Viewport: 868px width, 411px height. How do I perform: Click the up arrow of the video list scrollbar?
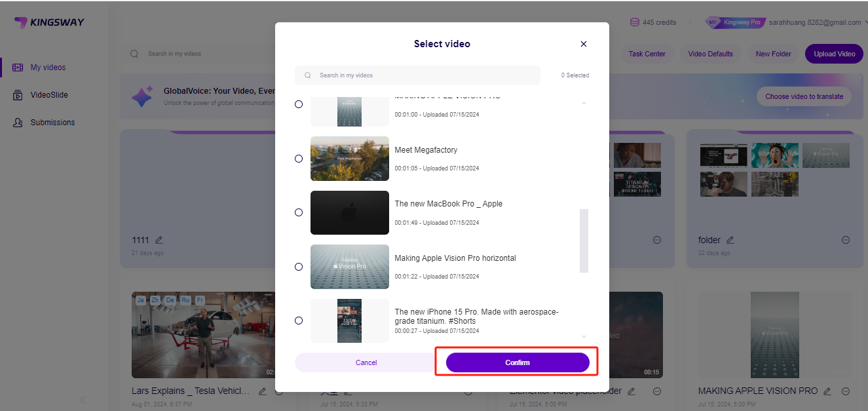(x=584, y=103)
